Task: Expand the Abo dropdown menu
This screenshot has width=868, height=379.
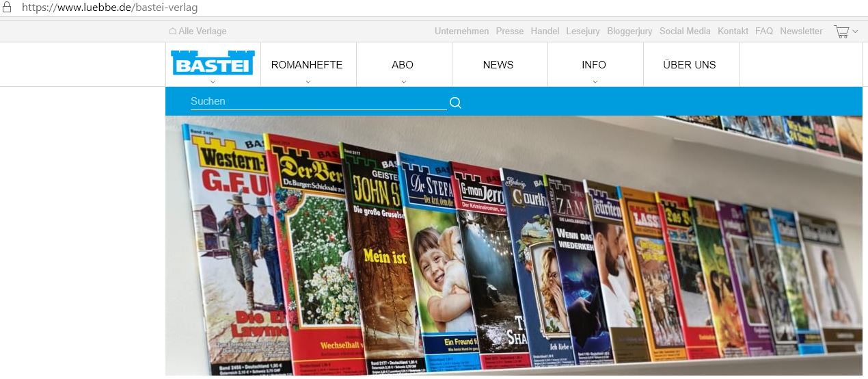Action: pos(403,66)
